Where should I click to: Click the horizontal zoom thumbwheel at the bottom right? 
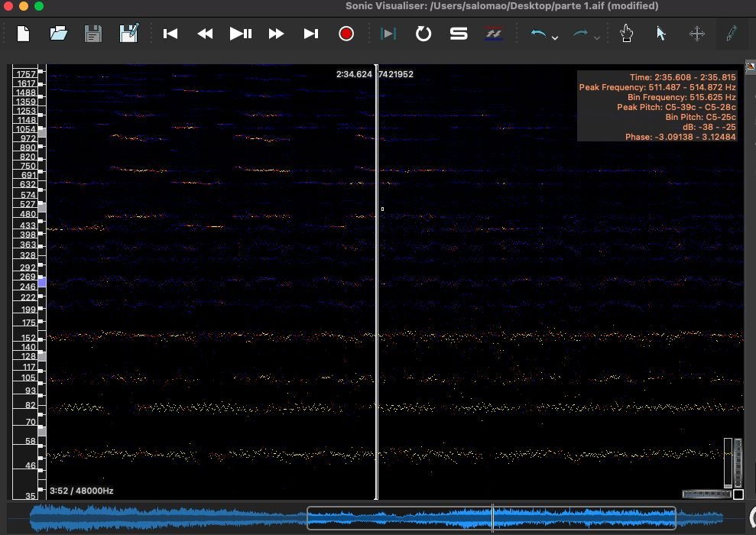pos(707,494)
